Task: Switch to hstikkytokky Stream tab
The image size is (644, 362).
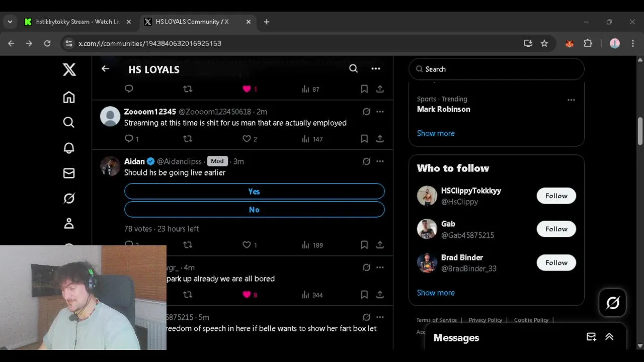Action: point(78,22)
